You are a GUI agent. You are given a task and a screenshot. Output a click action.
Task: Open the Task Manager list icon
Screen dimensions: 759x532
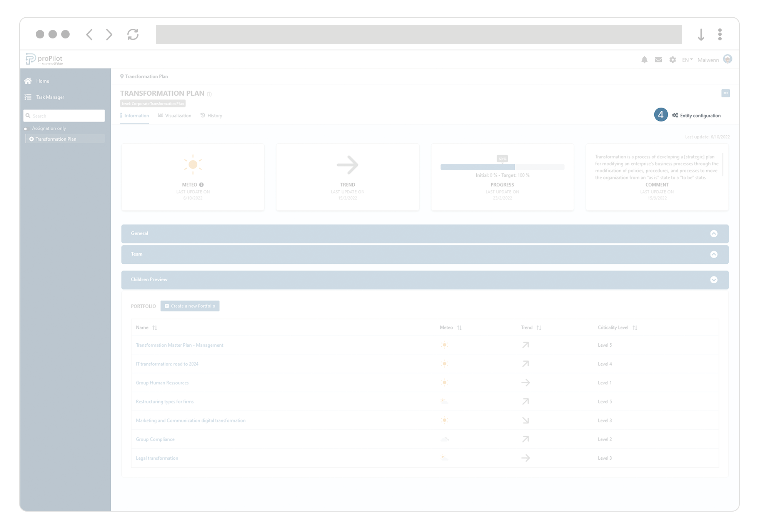28,97
